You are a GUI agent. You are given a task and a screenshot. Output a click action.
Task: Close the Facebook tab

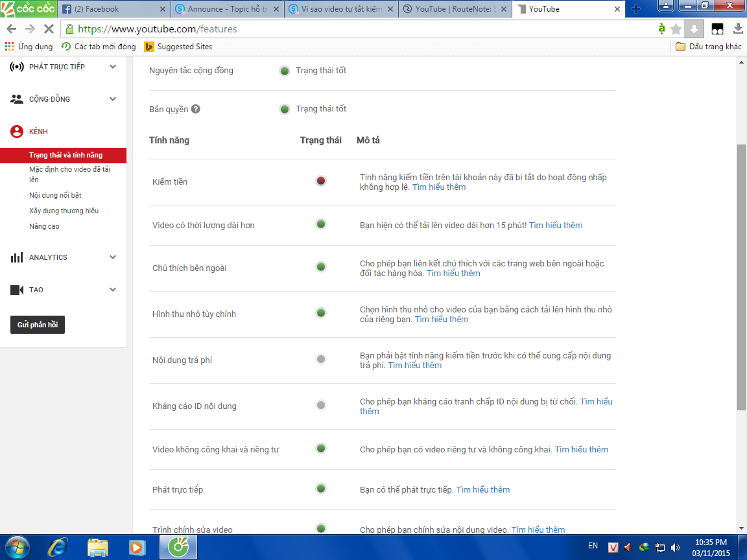click(163, 9)
